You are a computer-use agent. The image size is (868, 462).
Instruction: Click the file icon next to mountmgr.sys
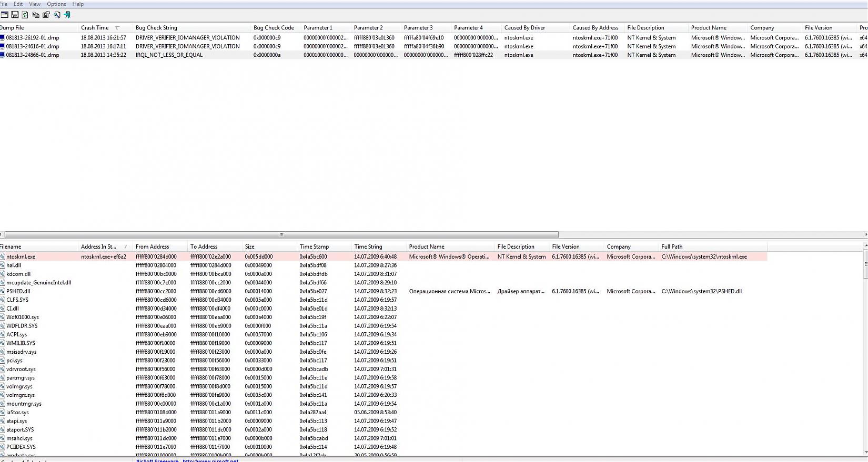click(x=2, y=404)
